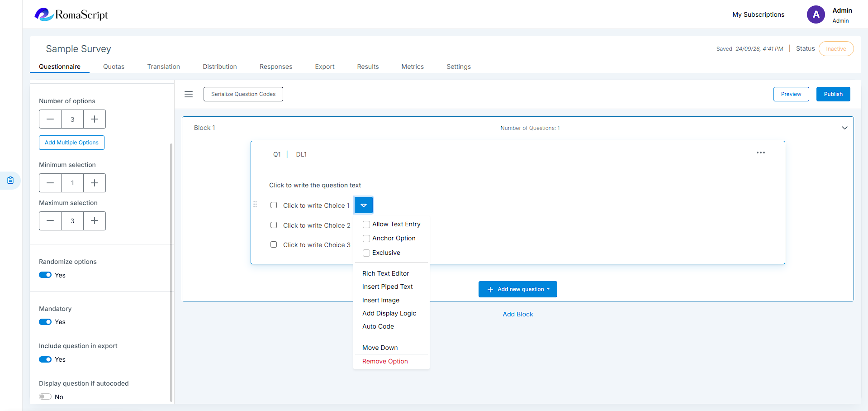Click the Number of options value field
This screenshot has height=411, width=868.
(72, 119)
